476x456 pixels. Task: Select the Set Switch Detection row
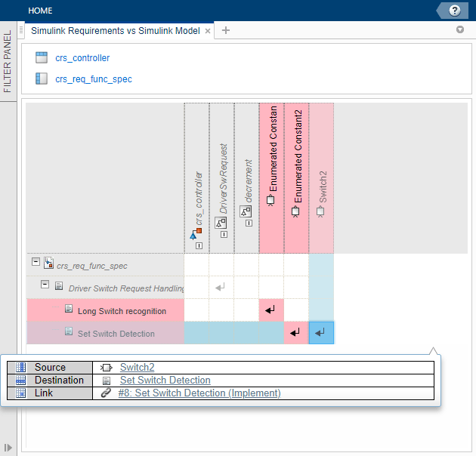point(105,333)
